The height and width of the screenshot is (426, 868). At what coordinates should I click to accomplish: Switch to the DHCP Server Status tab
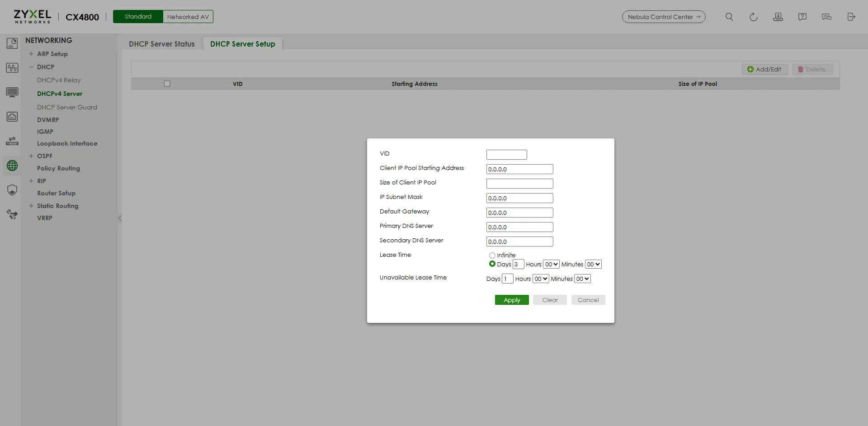[x=161, y=44]
